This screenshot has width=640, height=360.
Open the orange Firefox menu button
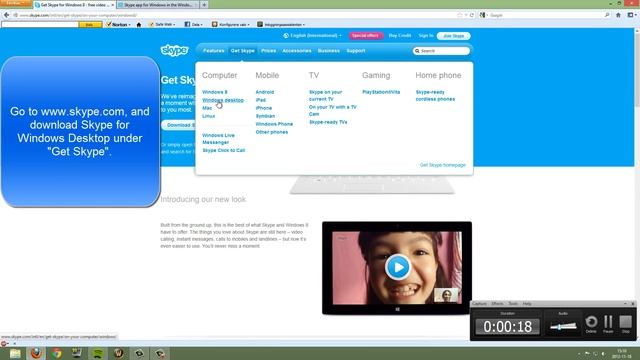coord(16,3)
